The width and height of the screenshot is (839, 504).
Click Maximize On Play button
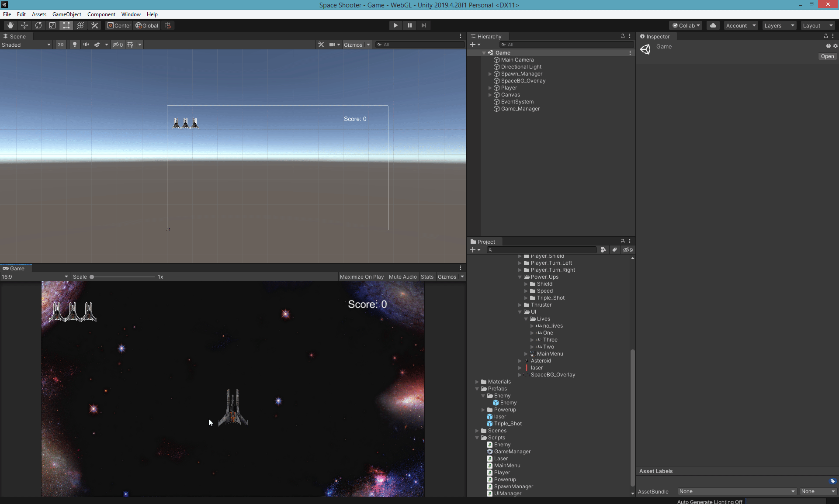(361, 277)
